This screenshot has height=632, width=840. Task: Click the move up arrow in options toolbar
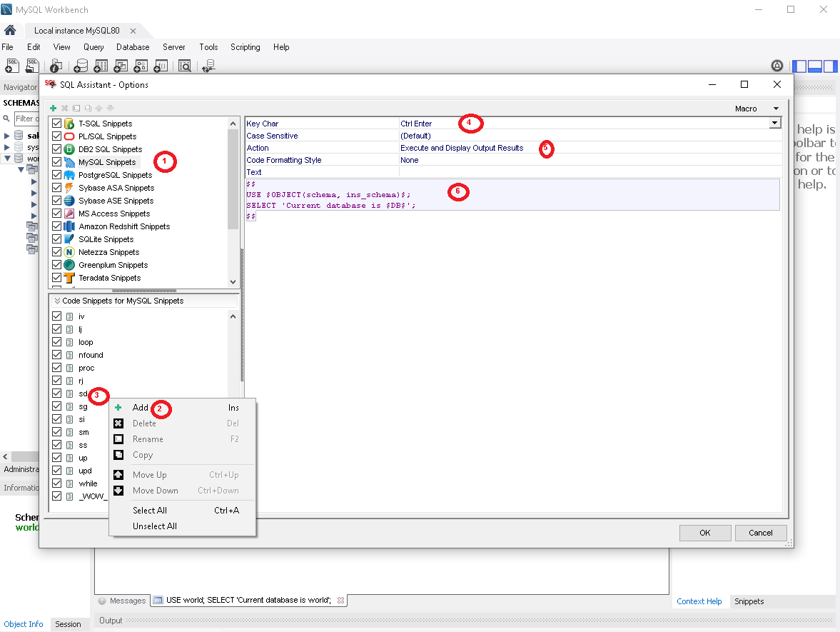tap(99, 109)
